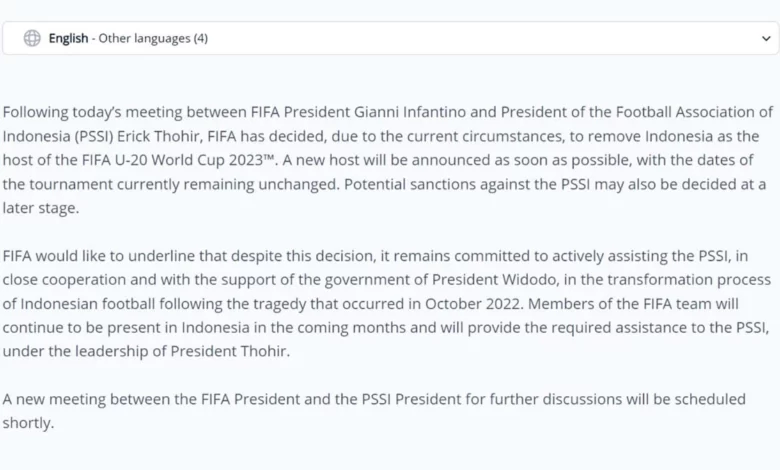The height and width of the screenshot is (470, 780).
Task: Click second paragraph starting 'FIFA would like'
Action: (387, 303)
